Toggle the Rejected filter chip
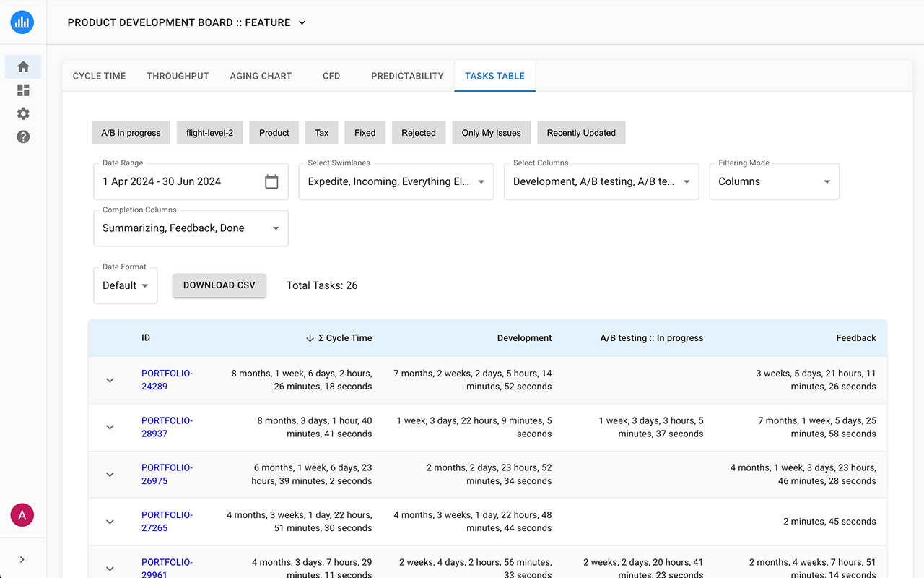Image resolution: width=924 pixels, height=578 pixels. tap(419, 133)
